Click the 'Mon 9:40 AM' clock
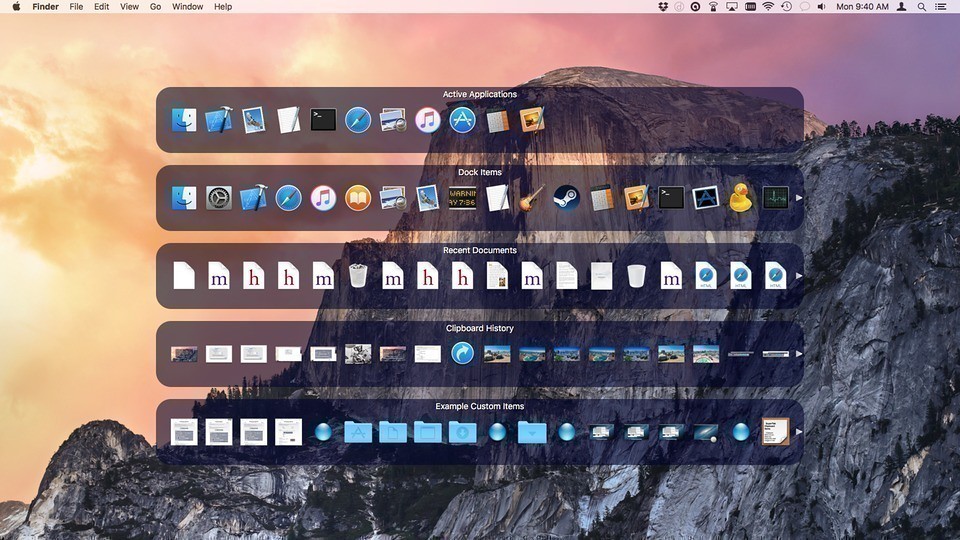The height and width of the screenshot is (540, 960). (862, 7)
